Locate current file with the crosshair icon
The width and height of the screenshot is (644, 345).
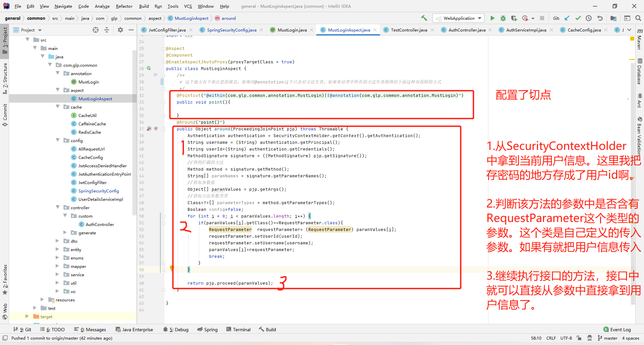click(96, 30)
